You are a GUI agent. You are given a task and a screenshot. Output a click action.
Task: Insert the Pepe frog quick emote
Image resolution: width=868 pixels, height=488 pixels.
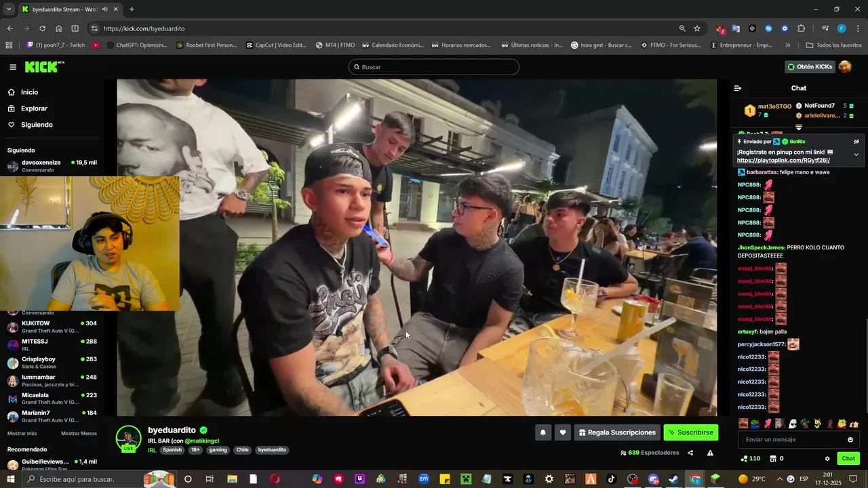755,424
